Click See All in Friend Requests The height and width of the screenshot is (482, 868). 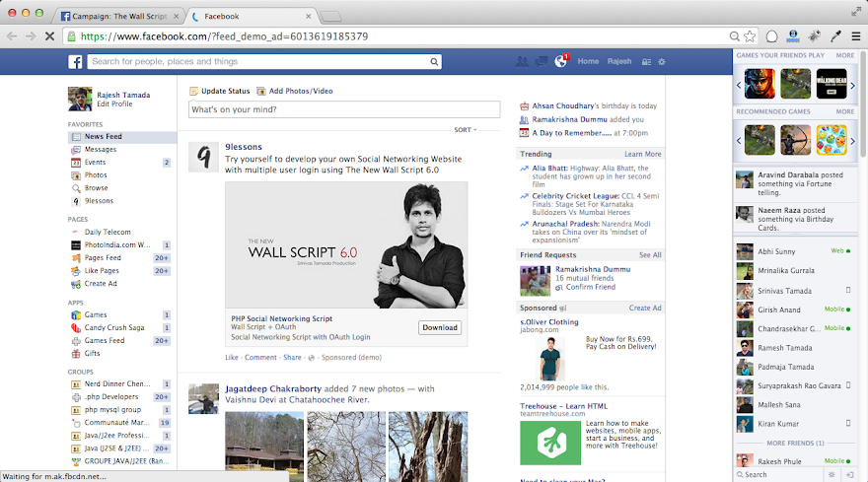tap(650, 255)
